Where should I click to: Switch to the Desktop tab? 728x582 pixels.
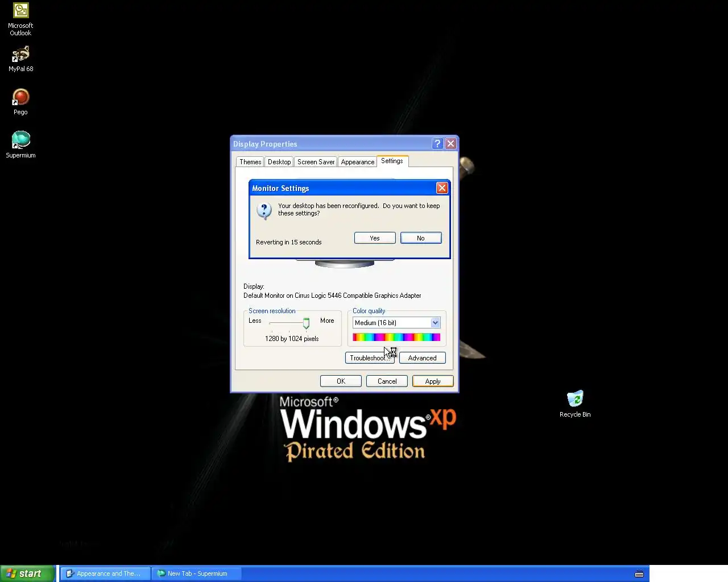(x=279, y=162)
